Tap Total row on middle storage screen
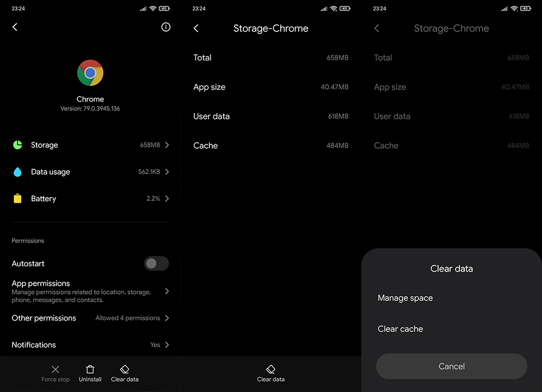Screen dimensions: 542x392 [x=270, y=57]
